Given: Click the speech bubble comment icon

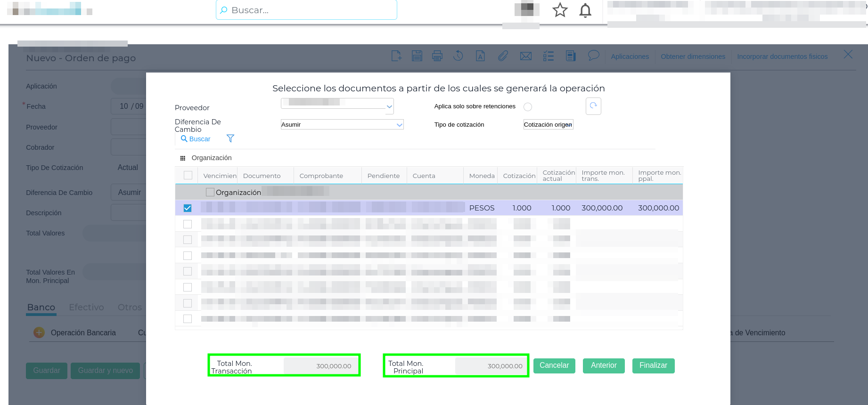Looking at the screenshot, I should (x=594, y=56).
